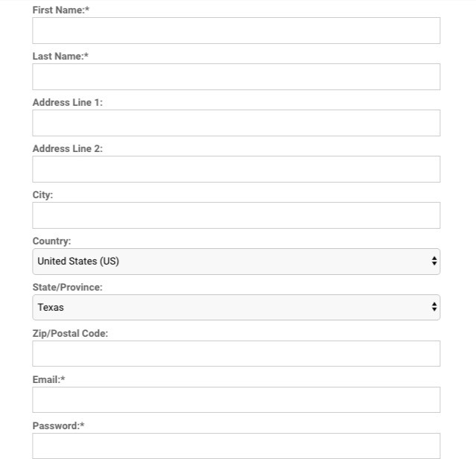Click the "Last Name:*" label text
This screenshot has height=459, width=476.
pos(60,57)
